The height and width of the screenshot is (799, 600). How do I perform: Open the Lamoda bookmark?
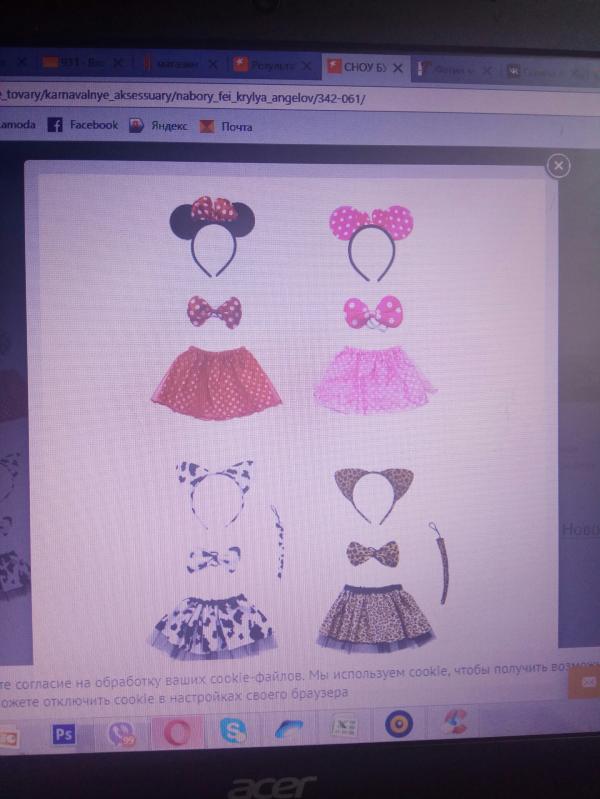pos(17,124)
